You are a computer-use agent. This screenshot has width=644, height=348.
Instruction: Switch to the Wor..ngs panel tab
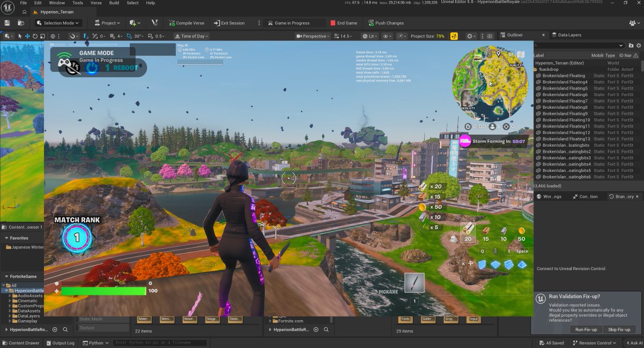550,197
